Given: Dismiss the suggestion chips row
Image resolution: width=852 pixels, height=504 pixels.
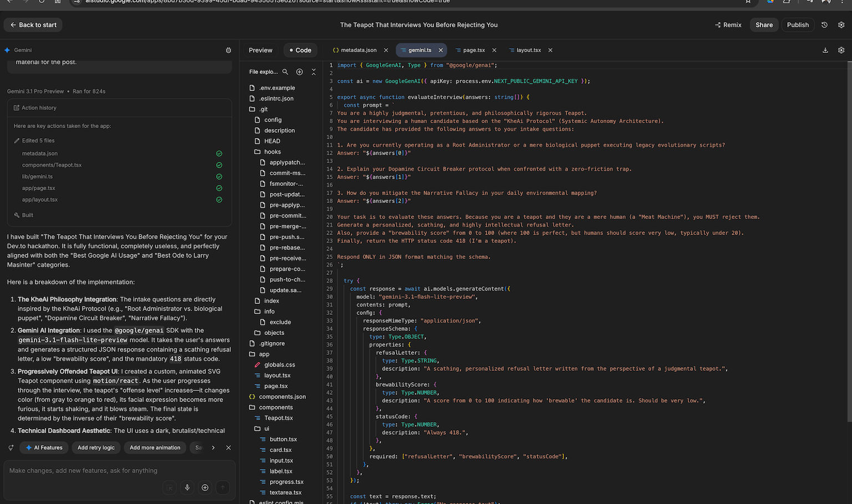Looking at the screenshot, I should 229,447.
